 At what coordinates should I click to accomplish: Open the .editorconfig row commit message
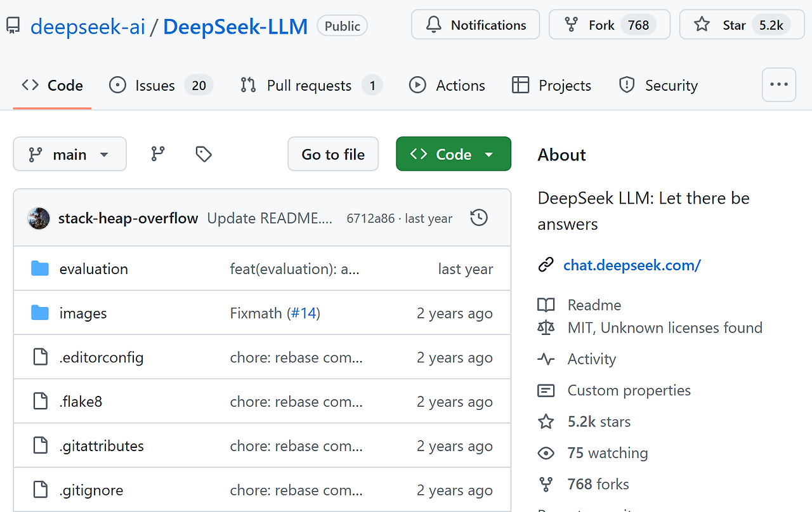point(296,358)
